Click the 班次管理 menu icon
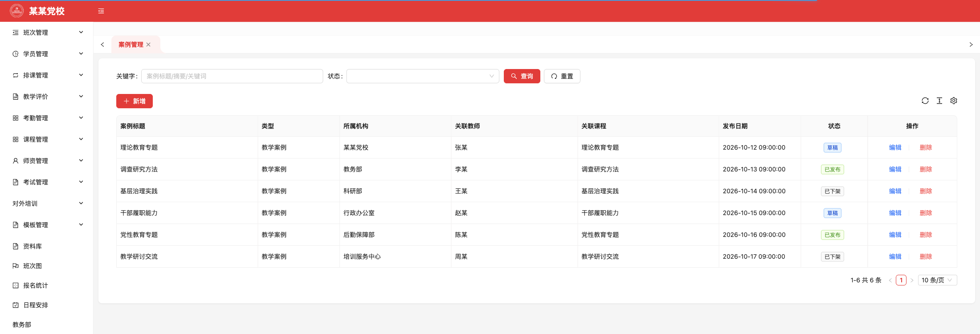The height and width of the screenshot is (334, 980). 16,33
